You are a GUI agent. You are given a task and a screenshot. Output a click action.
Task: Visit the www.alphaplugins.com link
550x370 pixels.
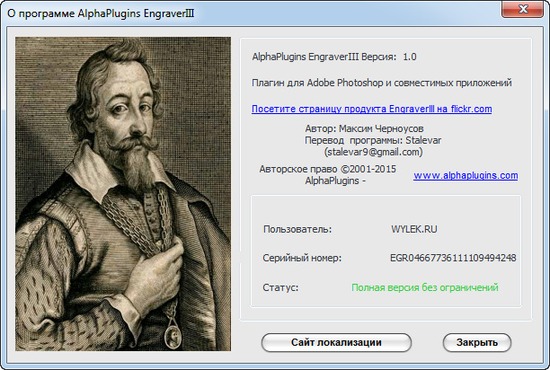point(465,175)
